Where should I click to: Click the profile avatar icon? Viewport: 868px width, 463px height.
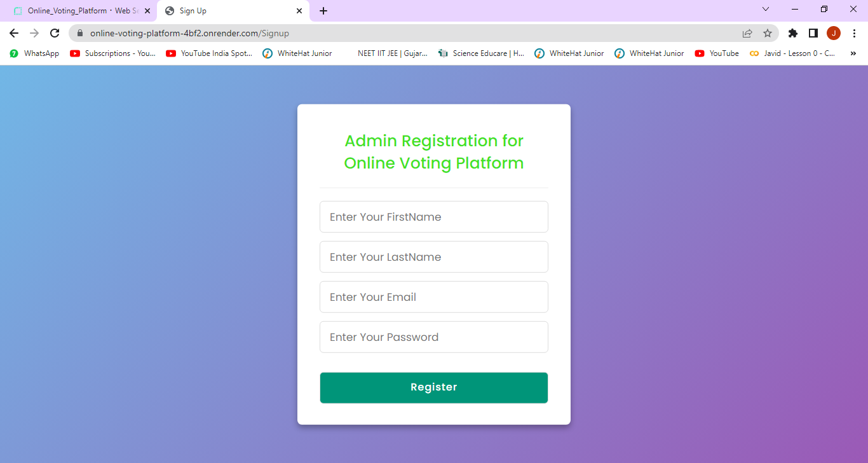tap(834, 33)
